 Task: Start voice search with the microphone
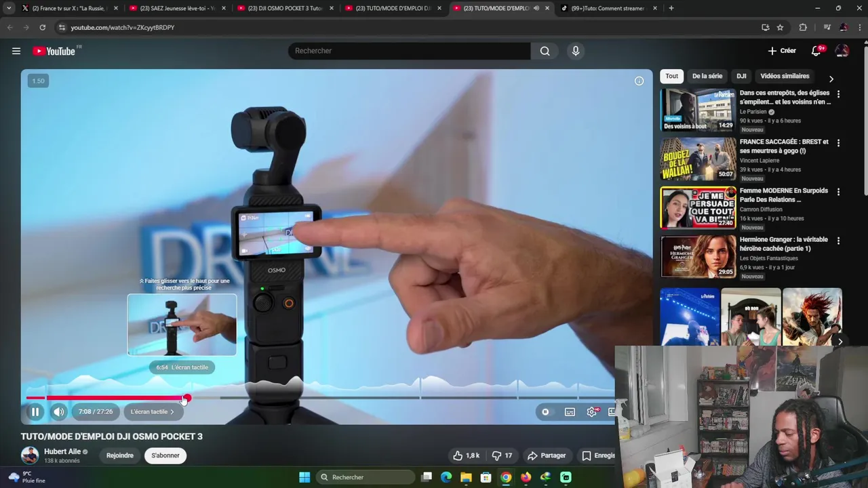pyautogui.click(x=576, y=51)
